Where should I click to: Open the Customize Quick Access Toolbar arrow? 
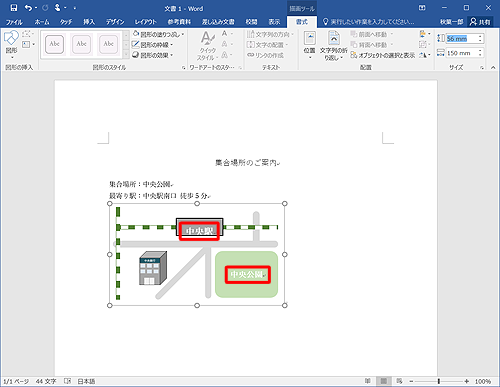pos(75,8)
